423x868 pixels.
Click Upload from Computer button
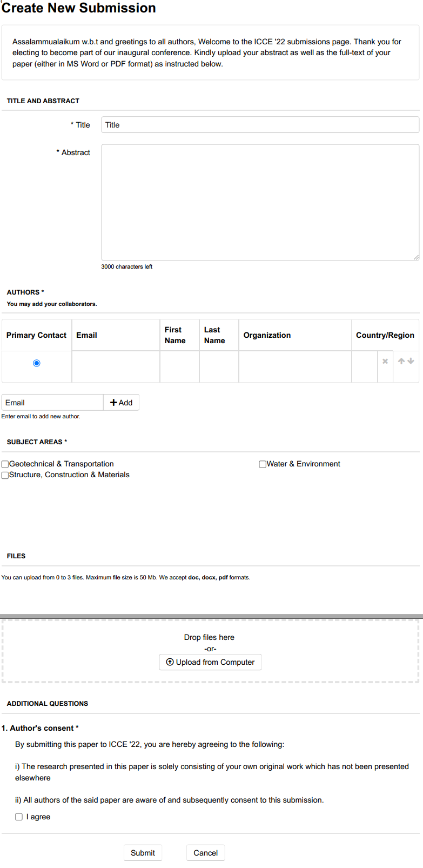click(x=210, y=662)
